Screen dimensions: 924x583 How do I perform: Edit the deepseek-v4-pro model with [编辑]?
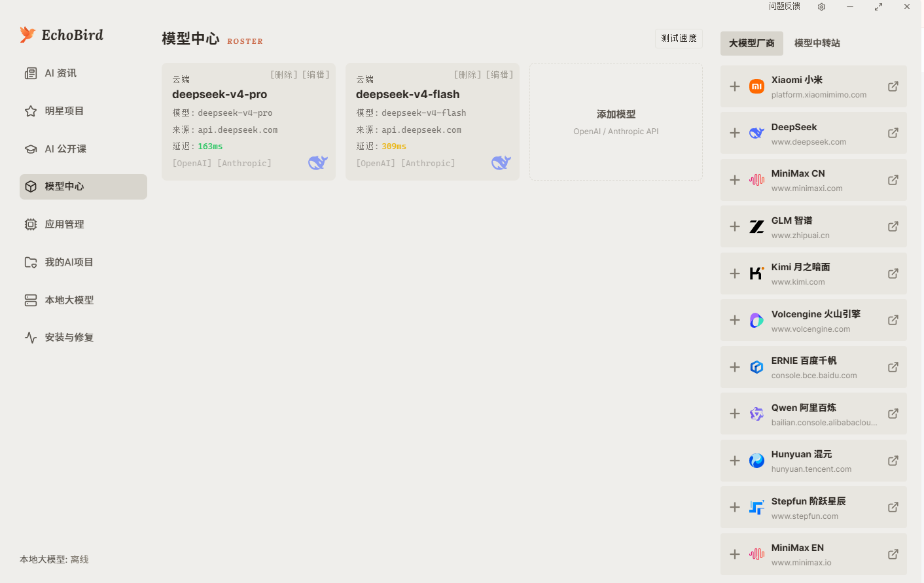click(x=315, y=75)
